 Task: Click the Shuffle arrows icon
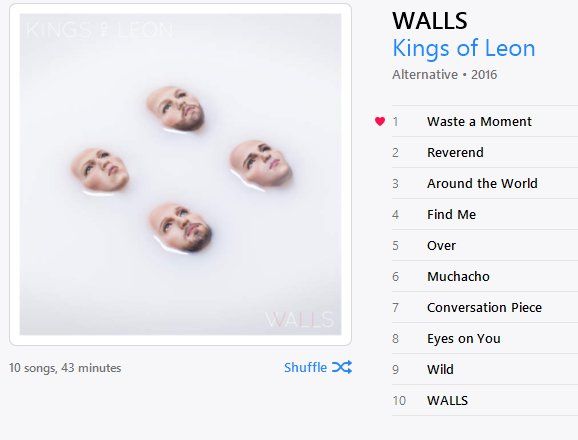pos(342,367)
